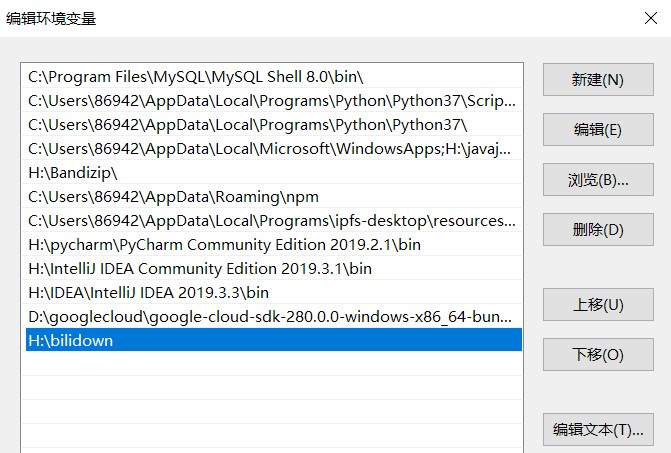
Task: Click the highlighted H:\bilidown entry
Action: click(x=274, y=340)
